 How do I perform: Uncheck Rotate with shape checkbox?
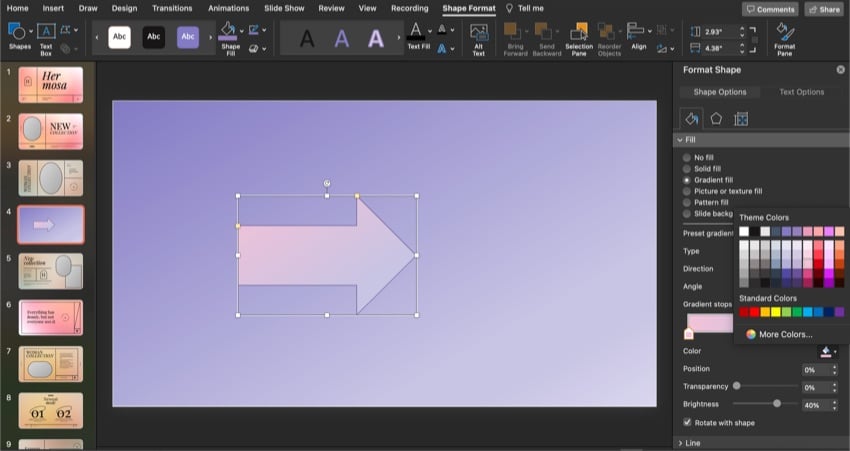coord(687,423)
